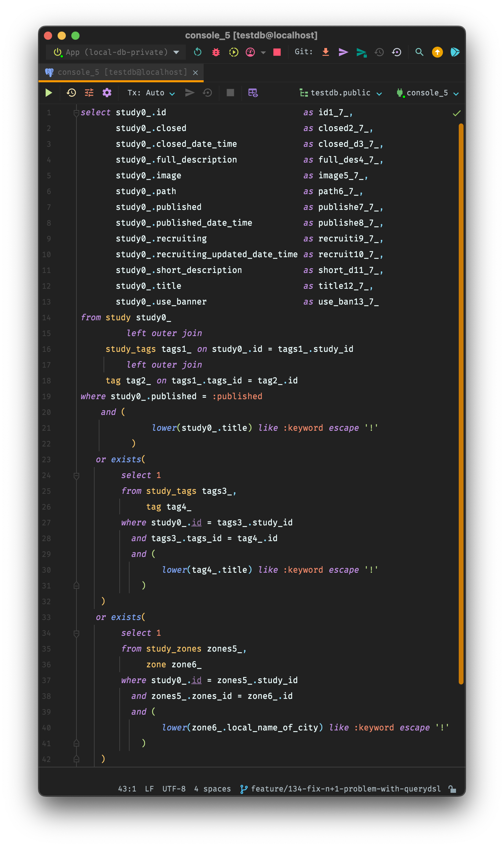Stop the running app with red square
This screenshot has width=504, height=847.
[277, 52]
